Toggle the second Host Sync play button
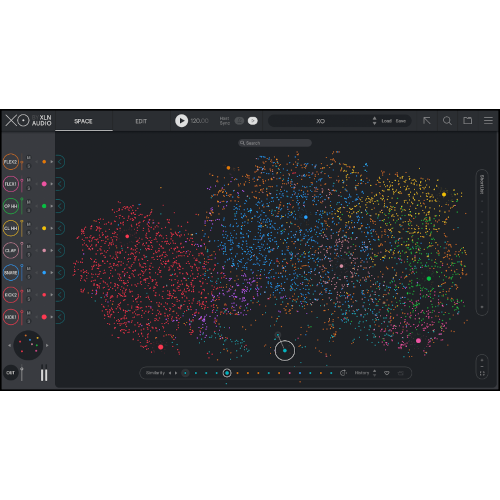500x500 pixels. (x=253, y=121)
